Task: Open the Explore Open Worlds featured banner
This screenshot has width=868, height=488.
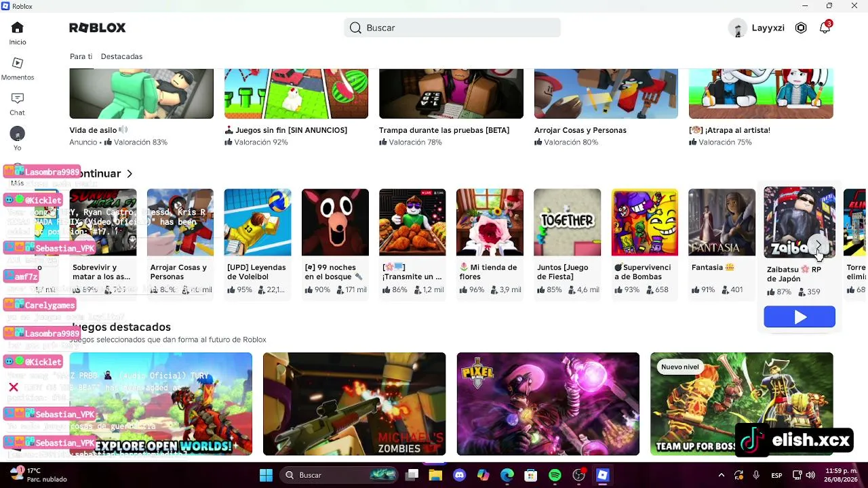Action: (161, 404)
